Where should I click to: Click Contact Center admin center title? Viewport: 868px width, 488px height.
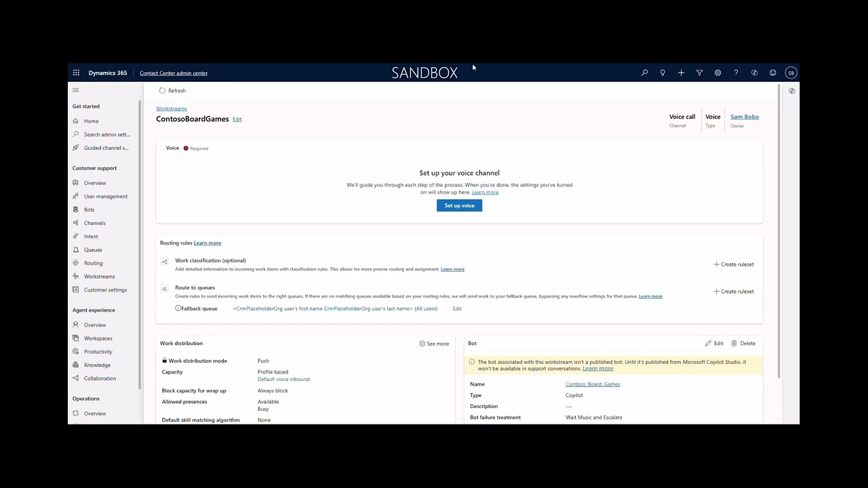(174, 73)
